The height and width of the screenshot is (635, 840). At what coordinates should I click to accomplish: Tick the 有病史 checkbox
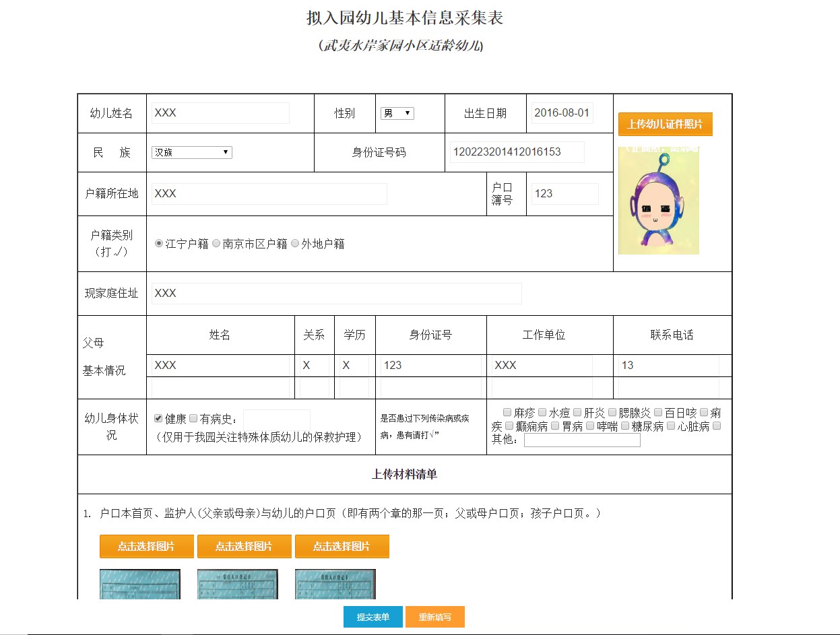click(193, 418)
